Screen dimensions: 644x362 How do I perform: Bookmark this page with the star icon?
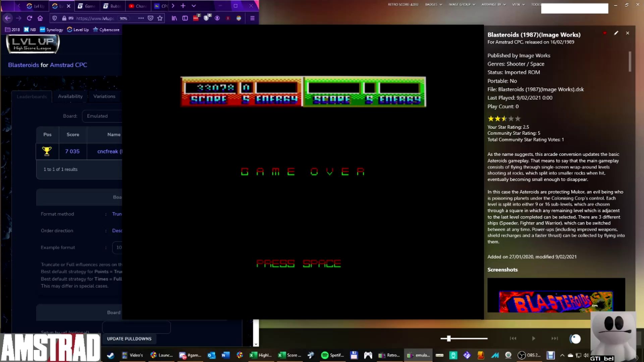click(x=160, y=18)
